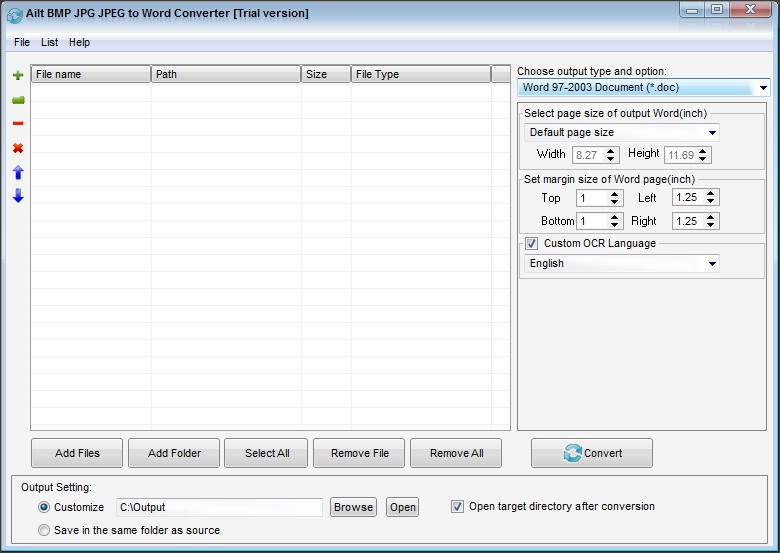
Task: Decrease the Top margin value
Action: click(x=614, y=202)
